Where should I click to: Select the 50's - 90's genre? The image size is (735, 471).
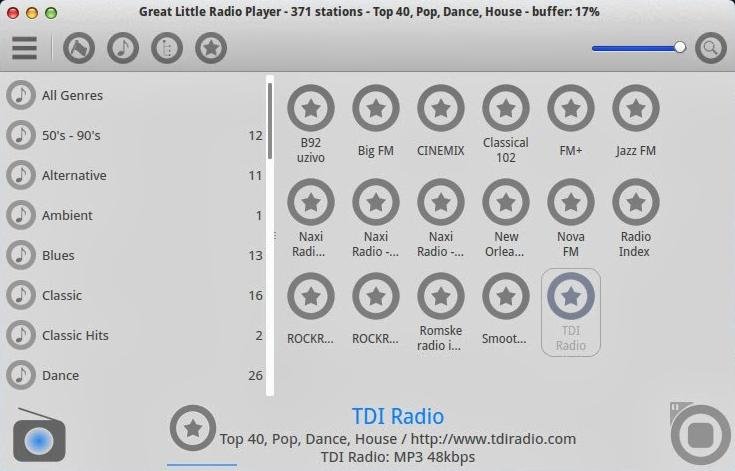click(x=134, y=135)
